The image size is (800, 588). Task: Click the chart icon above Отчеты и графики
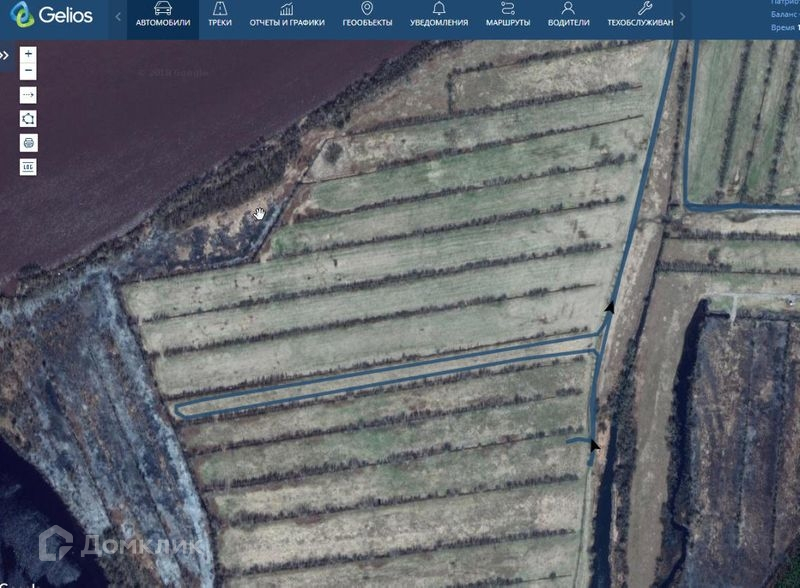pyautogui.click(x=287, y=8)
